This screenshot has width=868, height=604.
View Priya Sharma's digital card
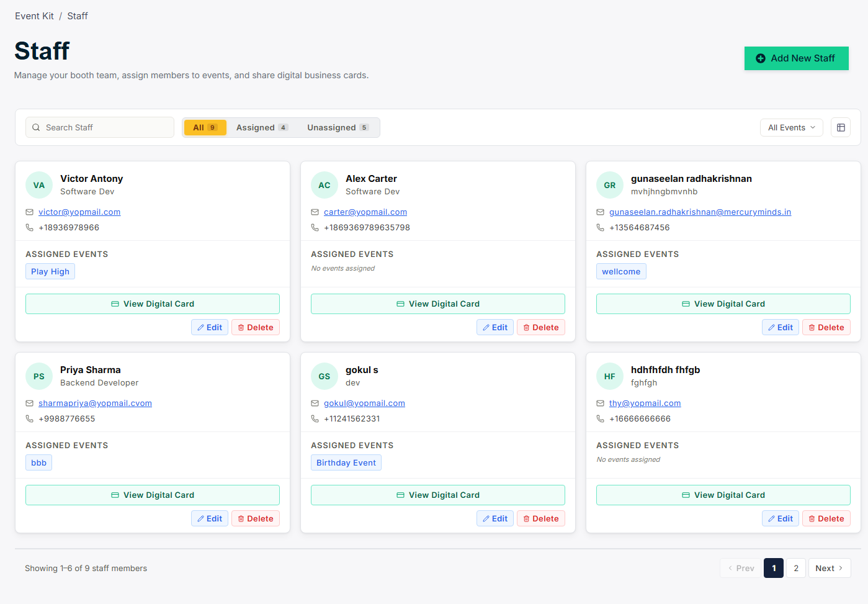point(153,495)
